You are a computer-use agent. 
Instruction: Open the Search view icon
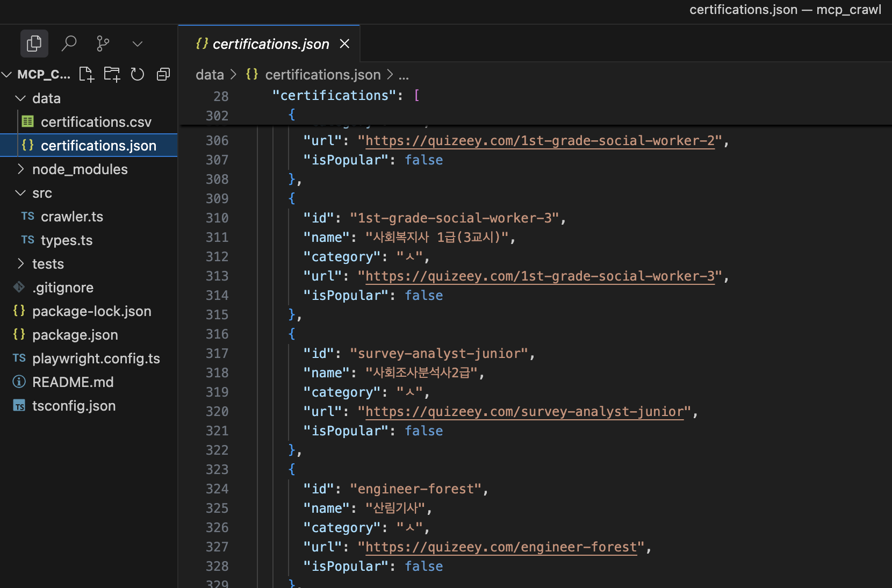69,44
